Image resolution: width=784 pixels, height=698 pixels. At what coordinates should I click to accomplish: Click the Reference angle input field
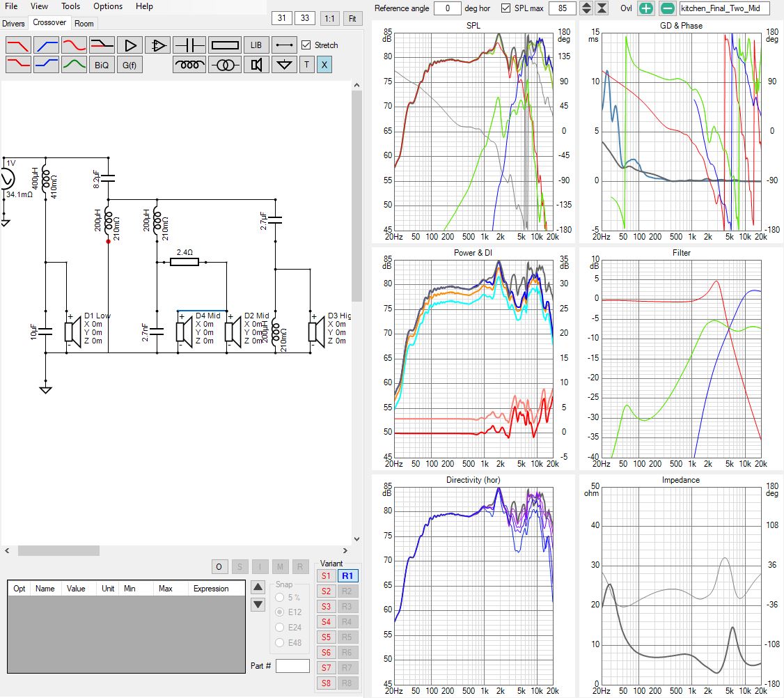pyautogui.click(x=447, y=8)
